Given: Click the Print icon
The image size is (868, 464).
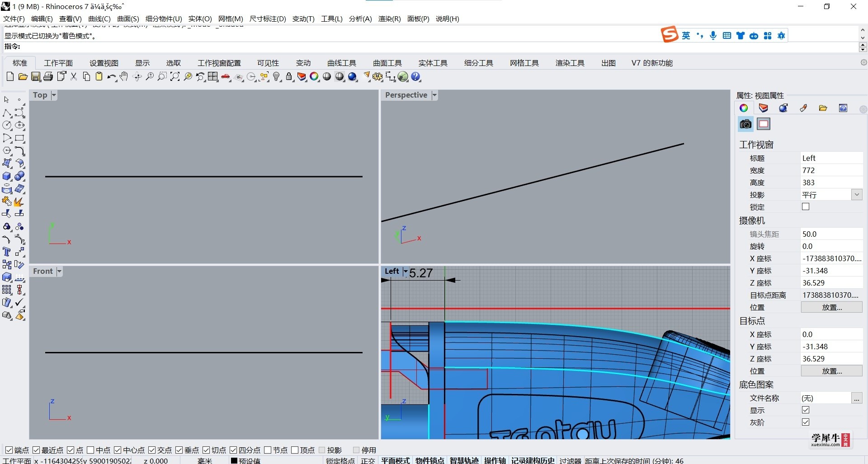Looking at the screenshot, I should [x=48, y=77].
